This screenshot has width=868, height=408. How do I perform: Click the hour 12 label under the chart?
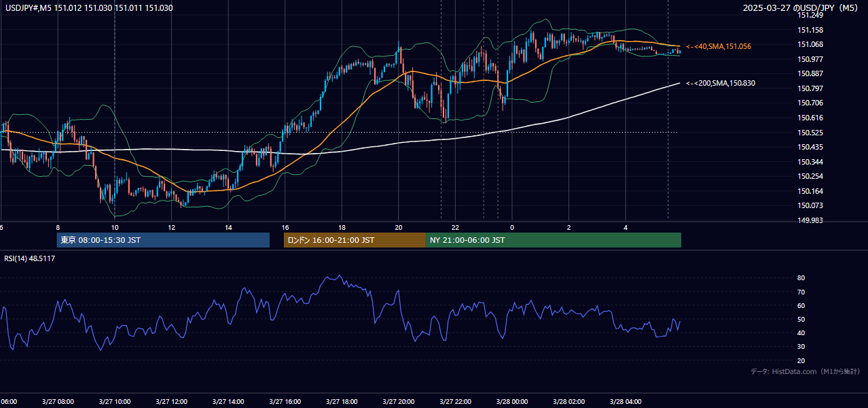click(171, 228)
